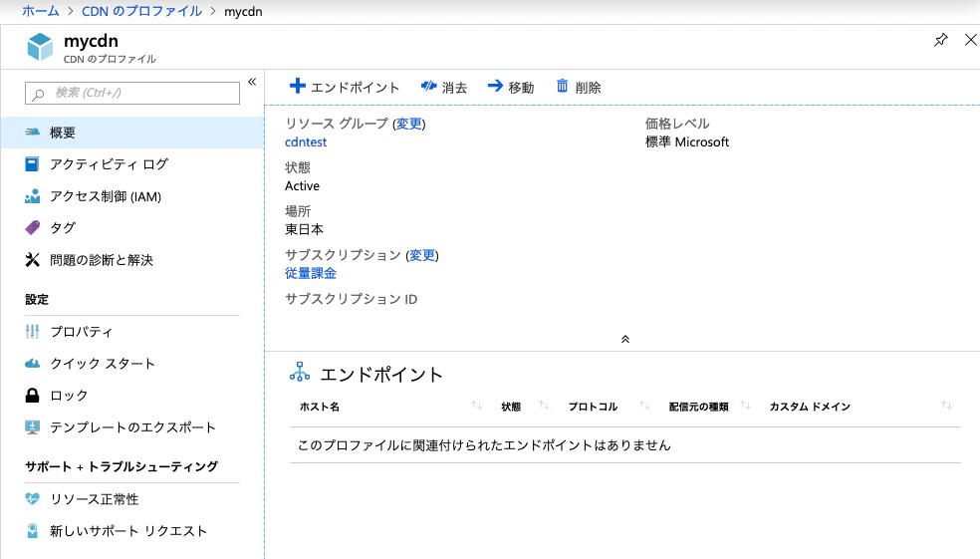Open the 従量課金 subscription link
This screenshot has width=980, height=559.
311,273
